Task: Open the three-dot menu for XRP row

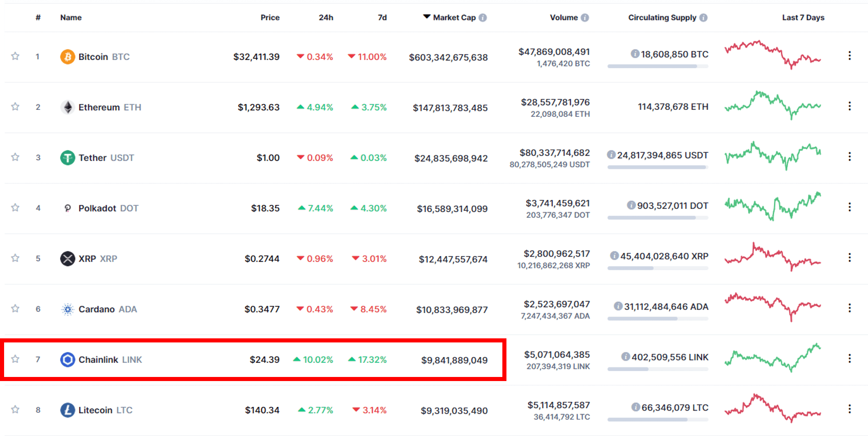Action: [x=849, y=258]
